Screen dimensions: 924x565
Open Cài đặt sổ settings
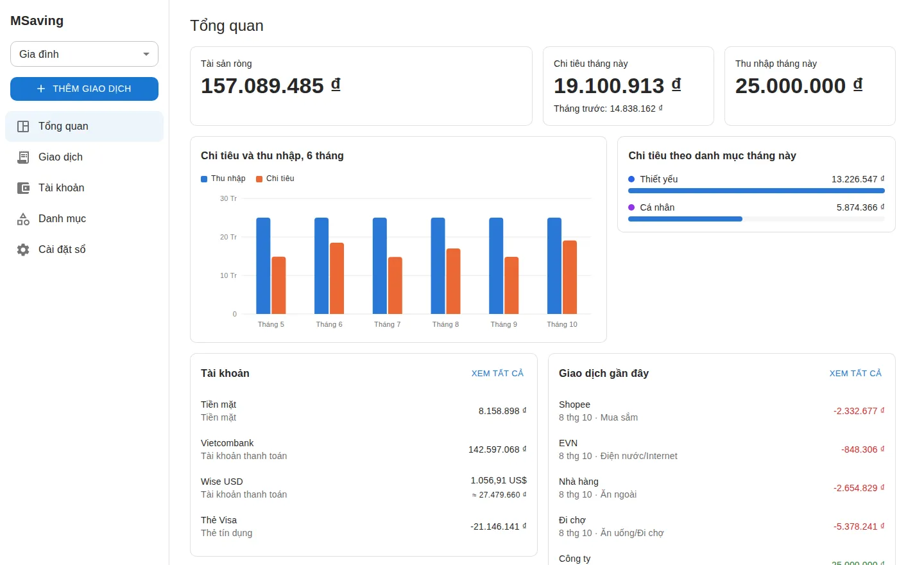click(x=84, y=250)
